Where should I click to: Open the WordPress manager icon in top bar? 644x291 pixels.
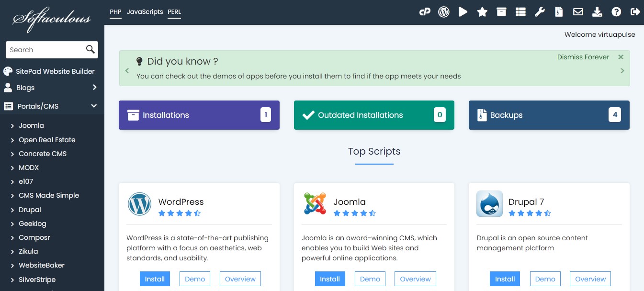pyautogui.click(x=444, y=12)
